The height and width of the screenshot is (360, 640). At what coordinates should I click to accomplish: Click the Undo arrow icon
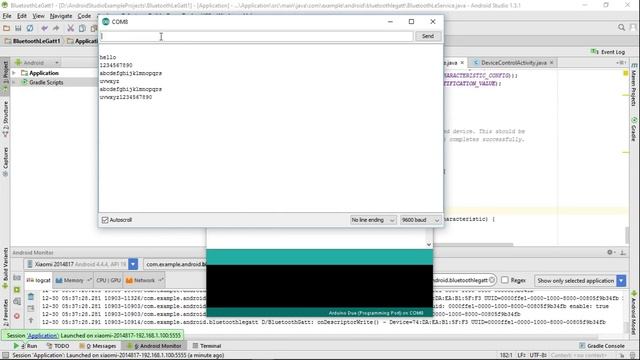coord(44,28)
